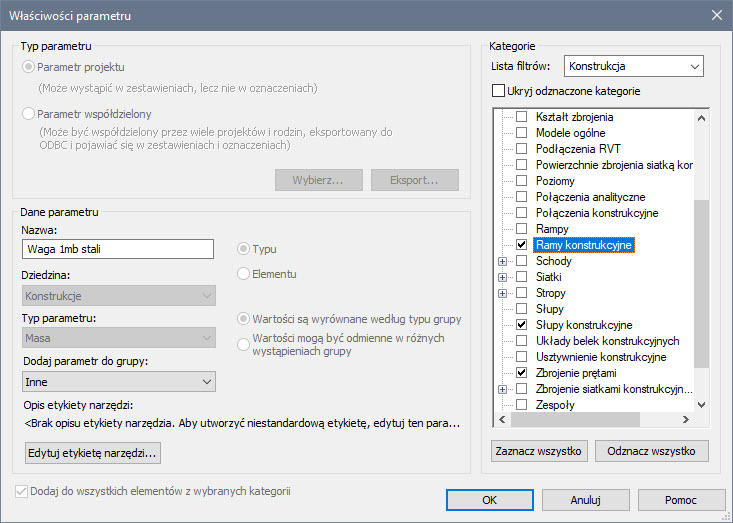Image resolution: width=733 pixels, height=523 pixels.
Task: Expand the Siatki tree node
Action: tap(502, 277)
